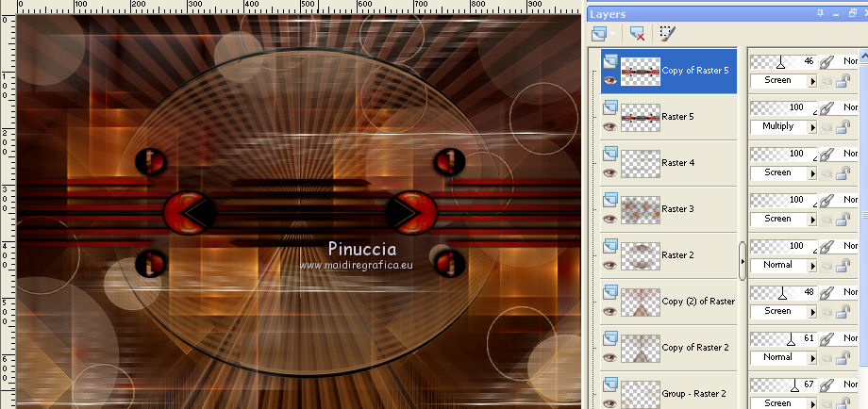Toggle layer link icon for Group - Raster 2
Screen dimensions: 868x409
(826, 384)
